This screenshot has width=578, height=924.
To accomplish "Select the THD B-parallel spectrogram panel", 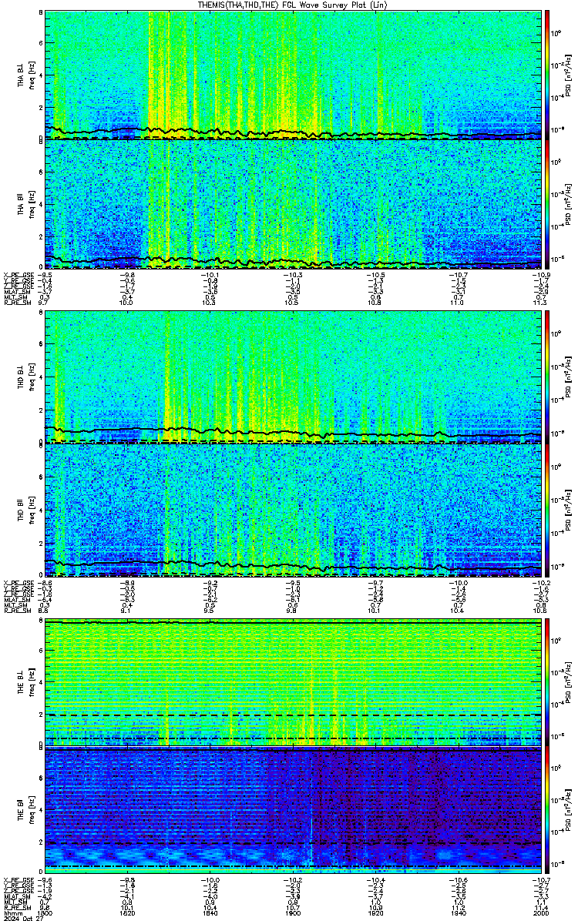I will tap(294, 510).
